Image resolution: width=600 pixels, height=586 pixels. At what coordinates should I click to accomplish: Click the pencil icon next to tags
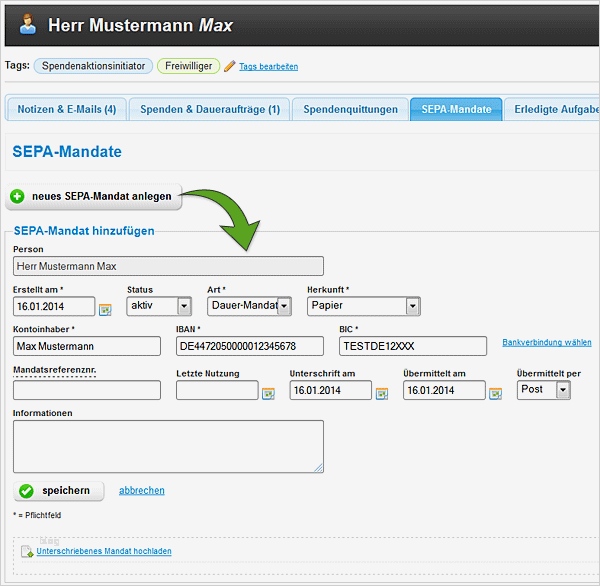click(230, 66)
